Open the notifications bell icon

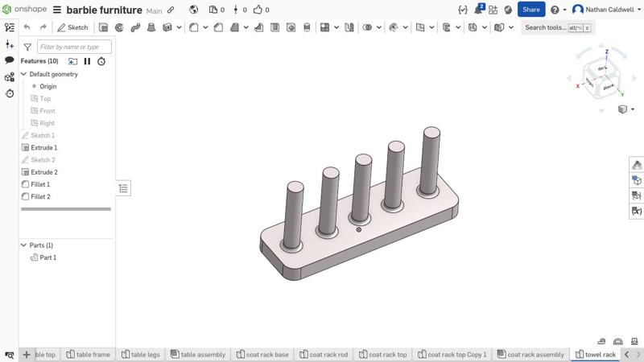[478, 10]
